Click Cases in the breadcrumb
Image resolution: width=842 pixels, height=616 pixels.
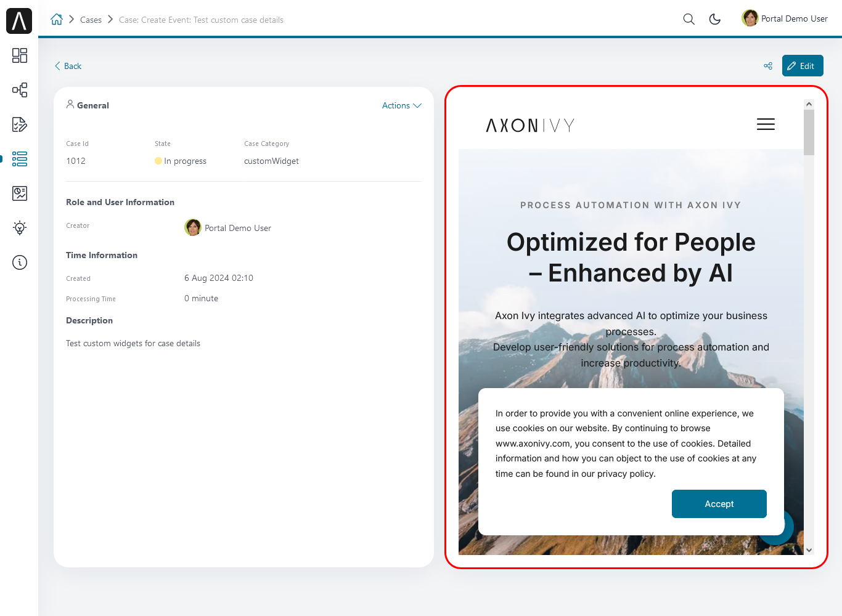tap(91, 20)
